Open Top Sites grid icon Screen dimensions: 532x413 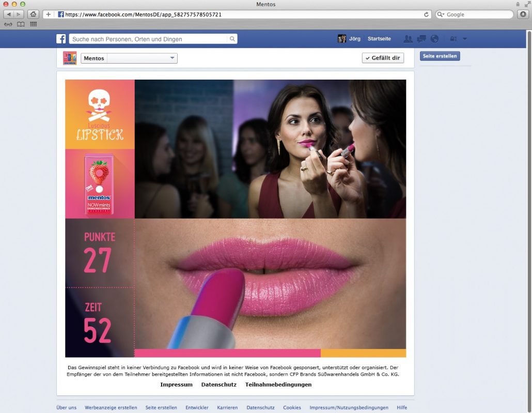33,24
